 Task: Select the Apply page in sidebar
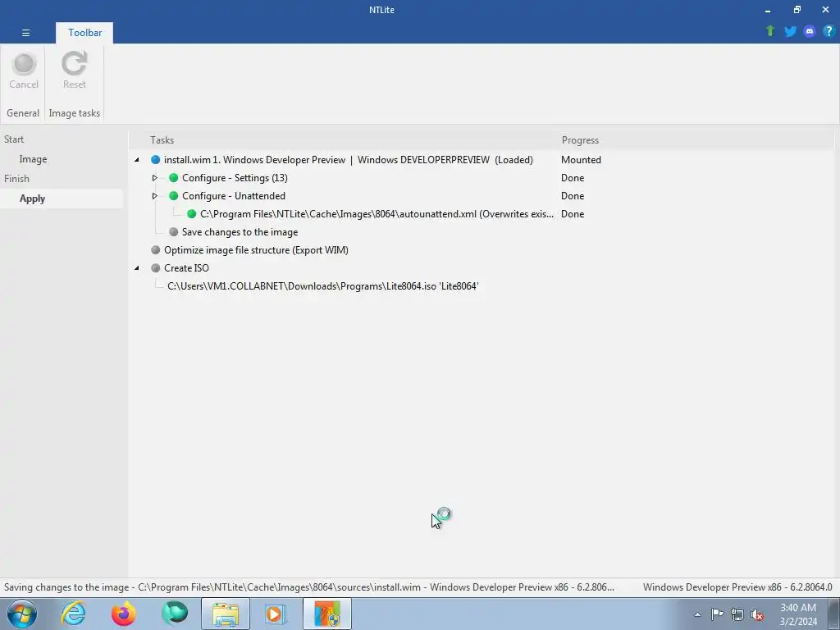click(x=32, y=199)
